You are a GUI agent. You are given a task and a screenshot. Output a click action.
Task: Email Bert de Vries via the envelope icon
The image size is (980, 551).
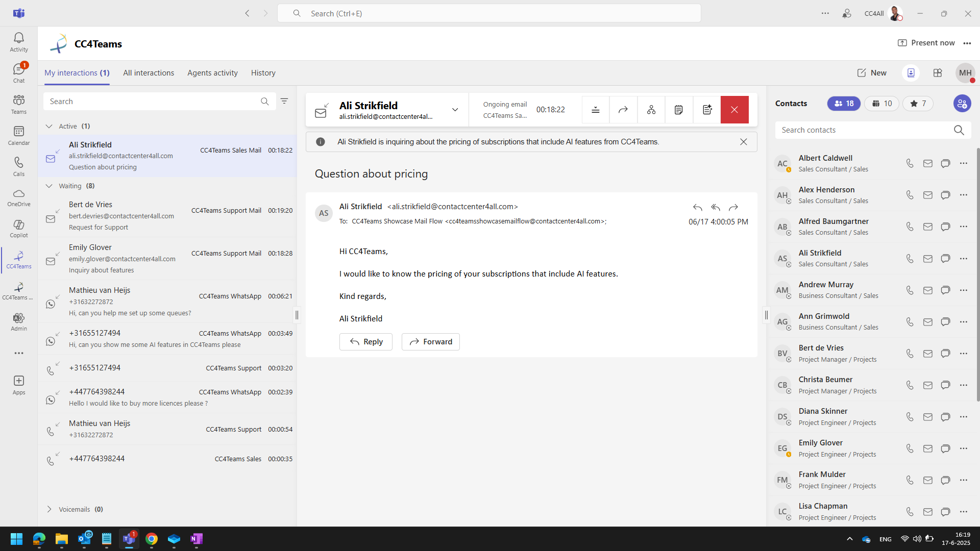click(x=928, y=353)
